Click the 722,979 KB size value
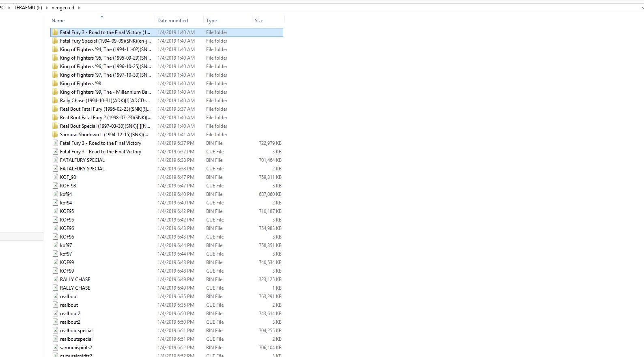 click(x=270, y=143)
